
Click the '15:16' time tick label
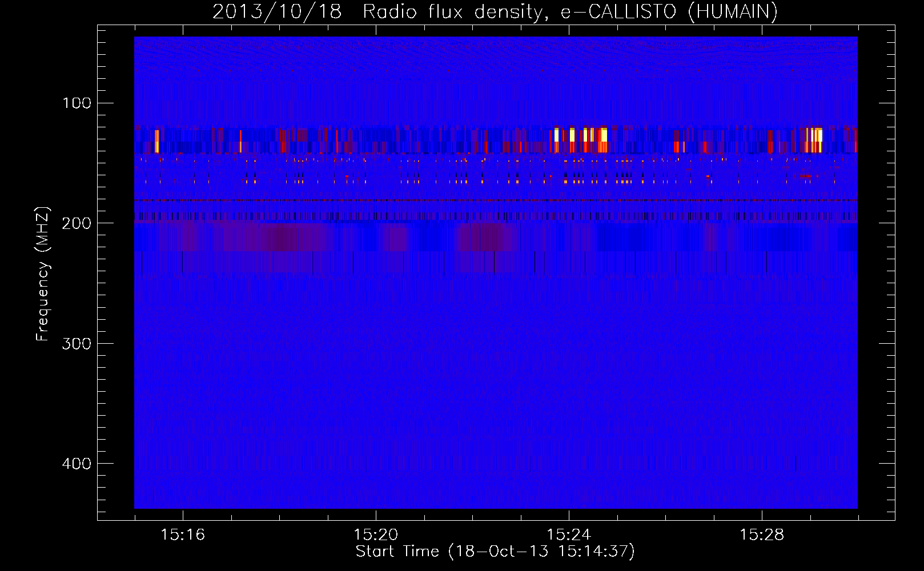point(183,535)
